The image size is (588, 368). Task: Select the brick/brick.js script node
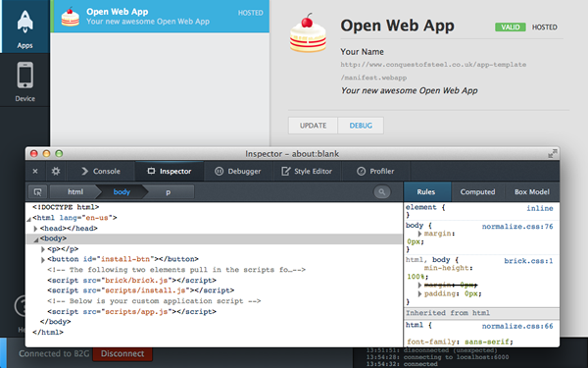131,280
